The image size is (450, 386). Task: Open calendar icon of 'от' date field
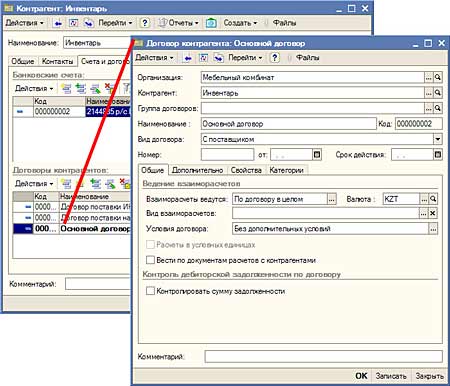point(317,155)
